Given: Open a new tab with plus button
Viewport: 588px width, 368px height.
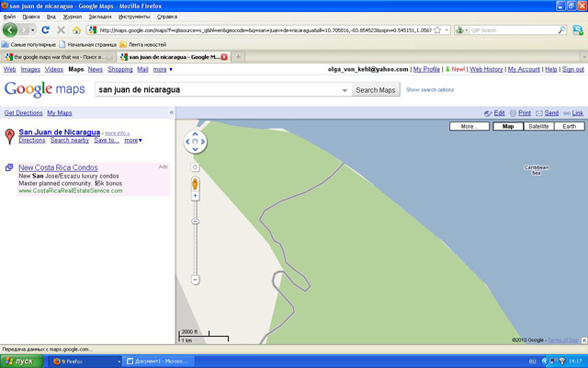Looking at the screenshot, I should [238, 57].
